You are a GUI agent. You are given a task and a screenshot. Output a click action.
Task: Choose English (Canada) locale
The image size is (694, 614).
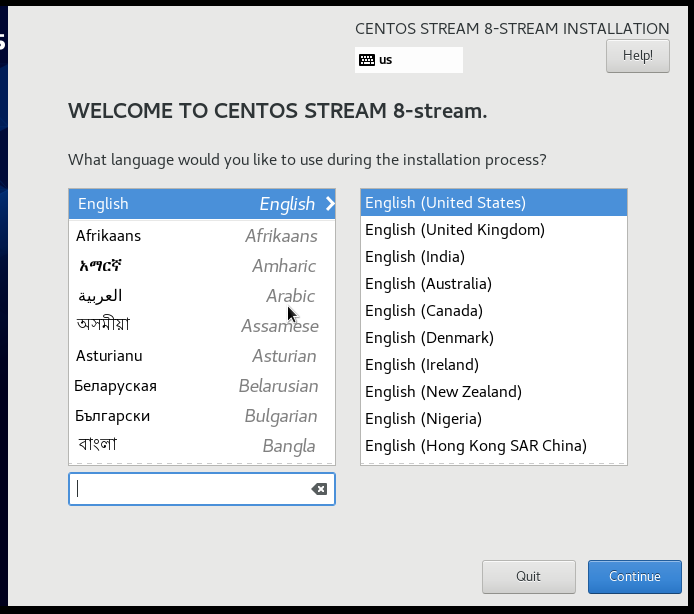tap(494, 311)
